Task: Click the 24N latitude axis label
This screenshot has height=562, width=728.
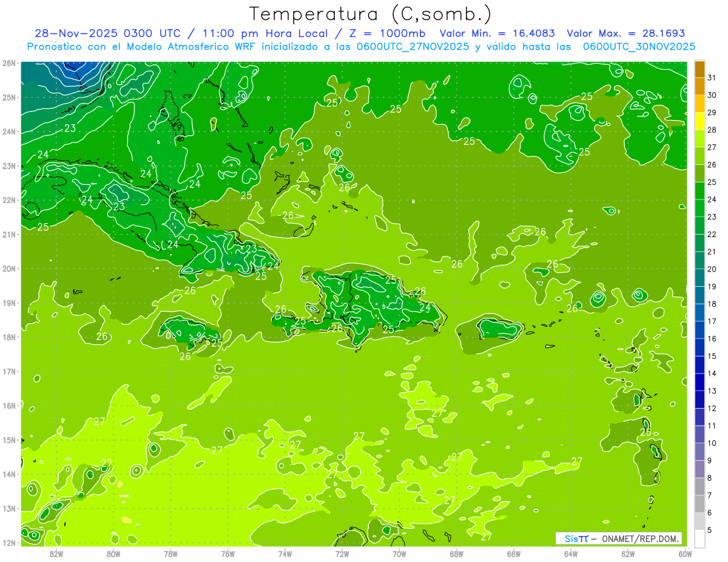Action: pyautogui.click(x=10, y=132)
